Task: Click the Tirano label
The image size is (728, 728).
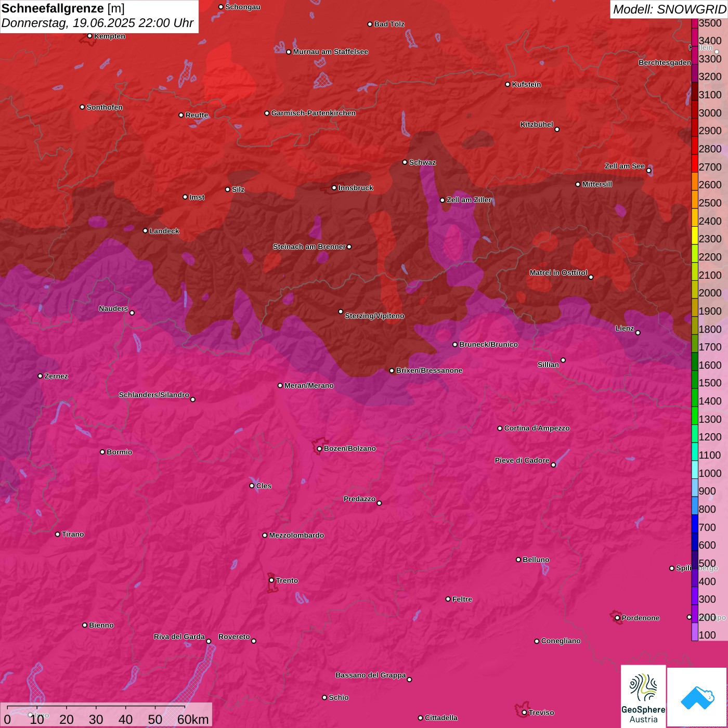Action: (73, 534)
